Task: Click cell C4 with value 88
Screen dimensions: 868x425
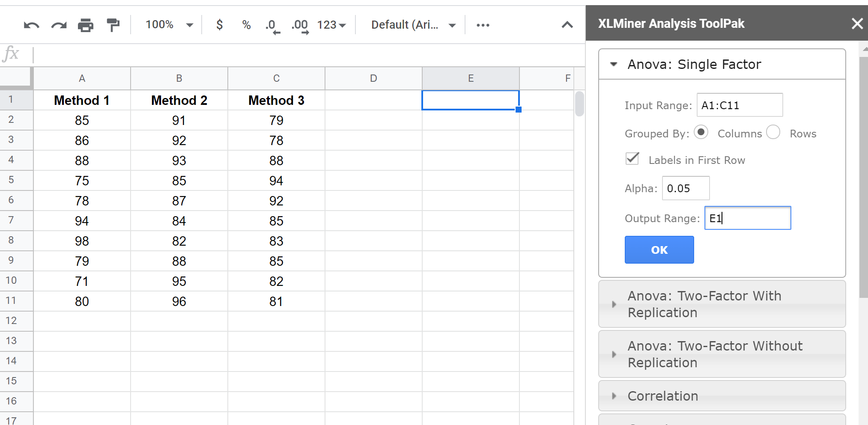Action: pyautogui.click(x=276, y=160)
